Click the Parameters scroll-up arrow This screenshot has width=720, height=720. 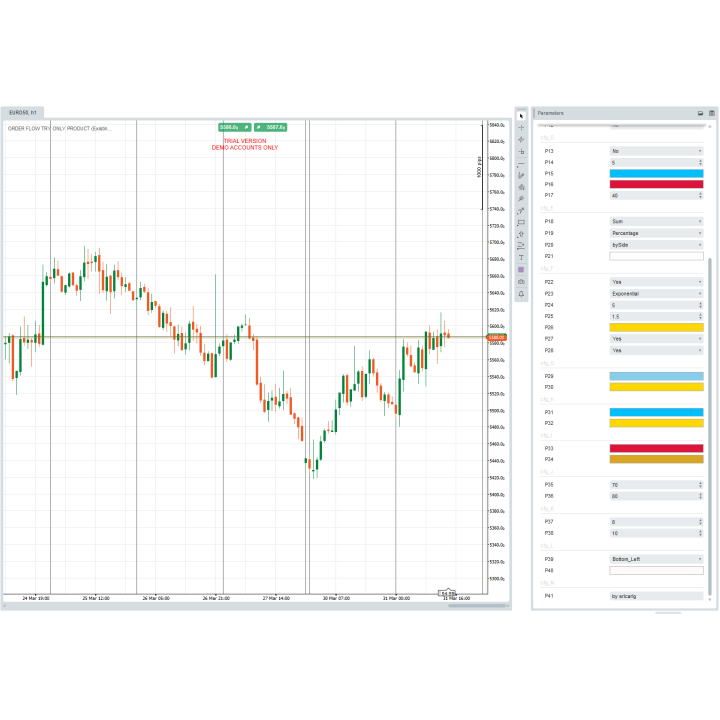(x=710, y=126)
